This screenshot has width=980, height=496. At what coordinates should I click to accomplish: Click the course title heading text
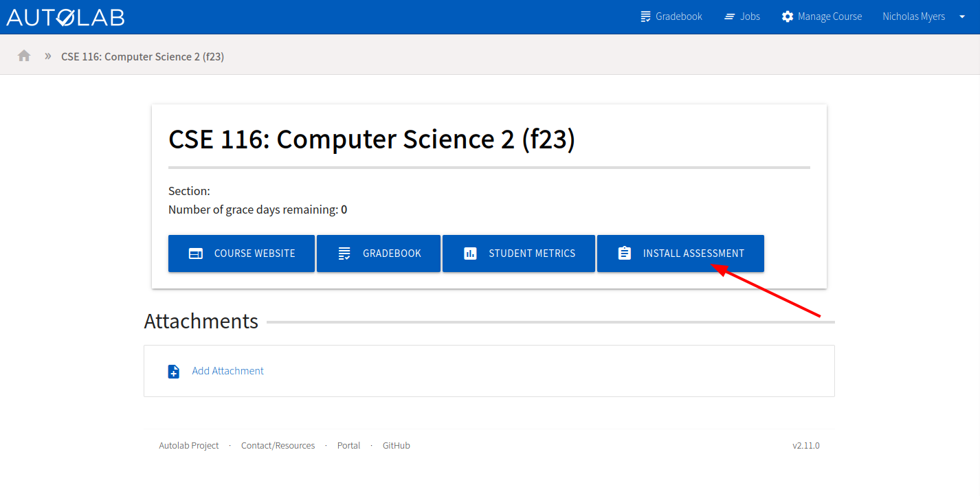click(x=372, y=139)
